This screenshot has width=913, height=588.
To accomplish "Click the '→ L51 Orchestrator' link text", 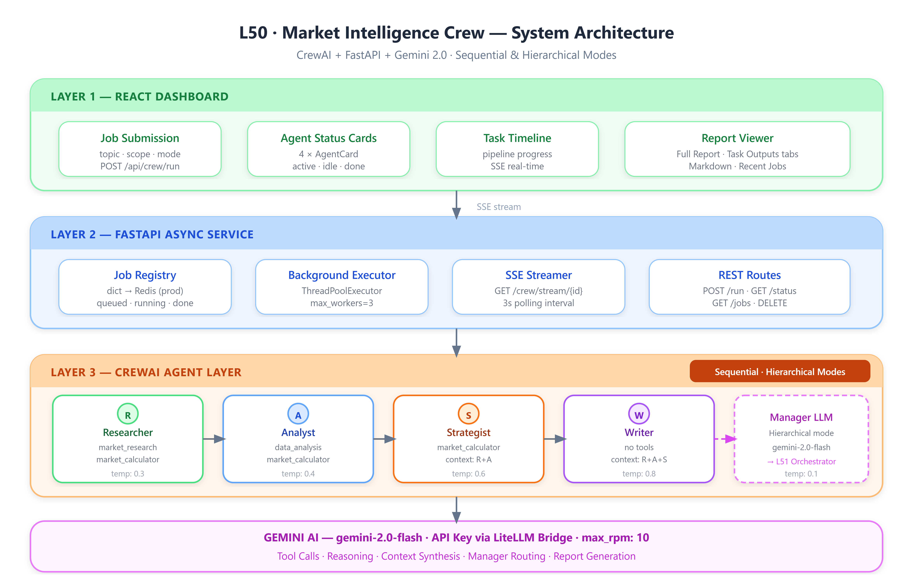I will click(x=801, y=462).
